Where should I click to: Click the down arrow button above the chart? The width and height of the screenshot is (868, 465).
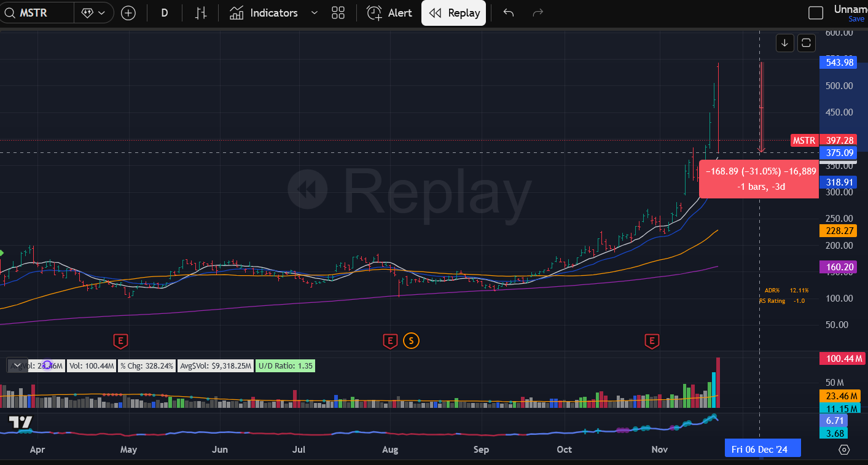[x=784, y=43]
